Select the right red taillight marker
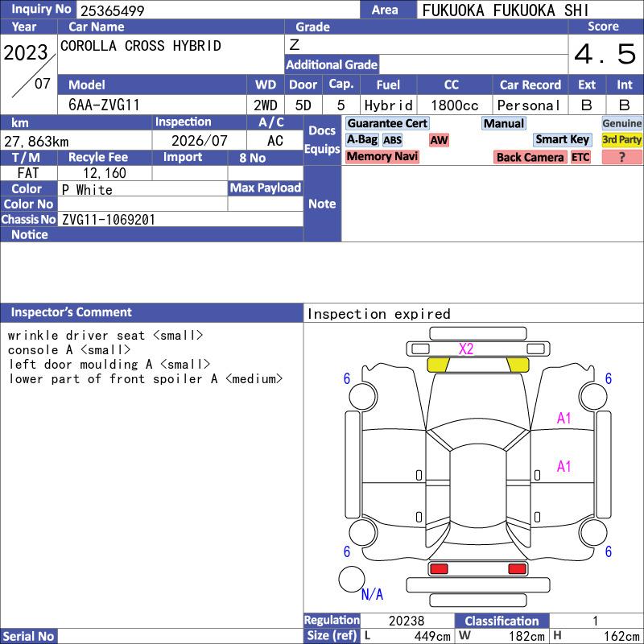Viewport: 644px width, 644px height. click(517, 569)
